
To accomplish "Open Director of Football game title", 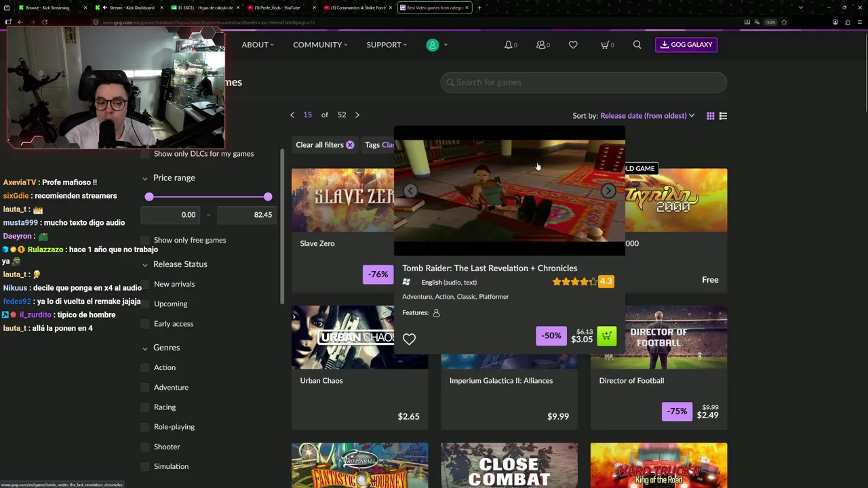I will point(631,381).
